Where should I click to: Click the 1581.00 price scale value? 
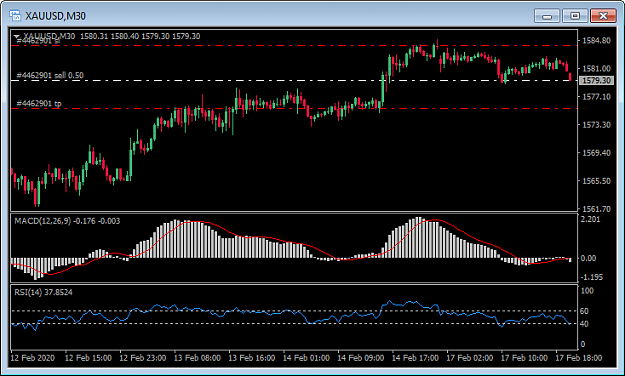point(596,69)
